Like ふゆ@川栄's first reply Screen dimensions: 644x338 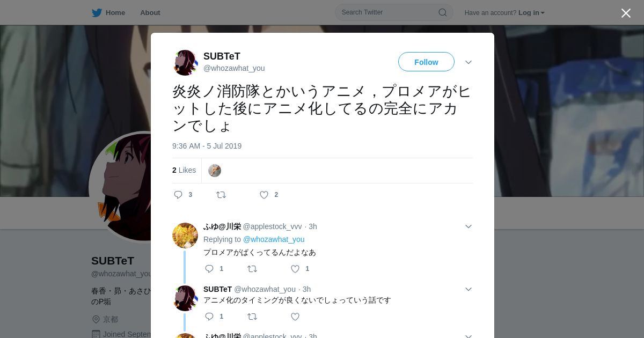[295, 269]
